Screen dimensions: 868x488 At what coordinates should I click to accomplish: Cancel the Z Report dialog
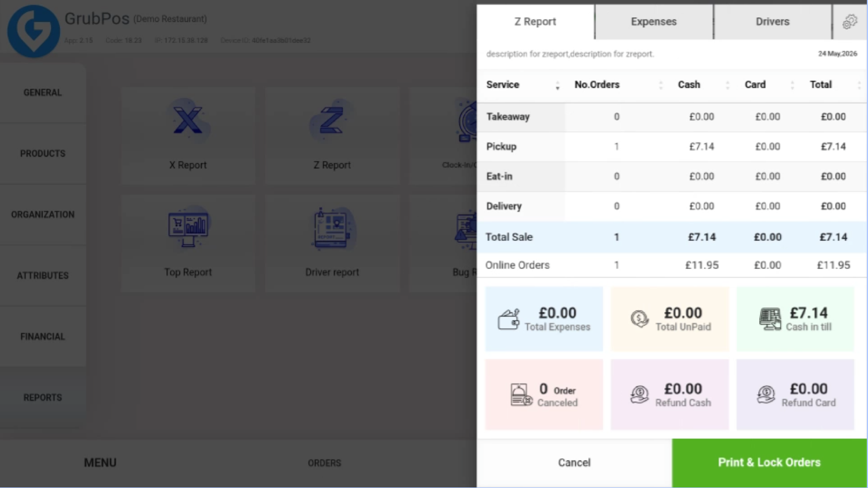pos(574,462)
